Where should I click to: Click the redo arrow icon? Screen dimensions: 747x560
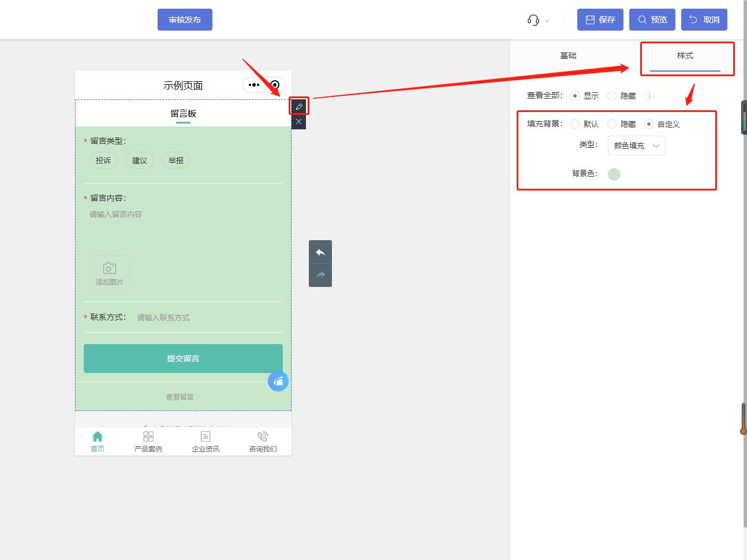320,275
